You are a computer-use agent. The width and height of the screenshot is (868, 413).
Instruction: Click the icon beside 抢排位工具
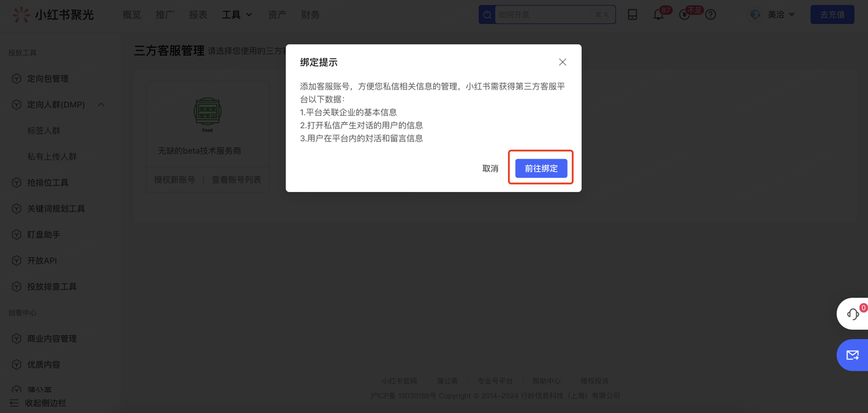coord(16,182)
